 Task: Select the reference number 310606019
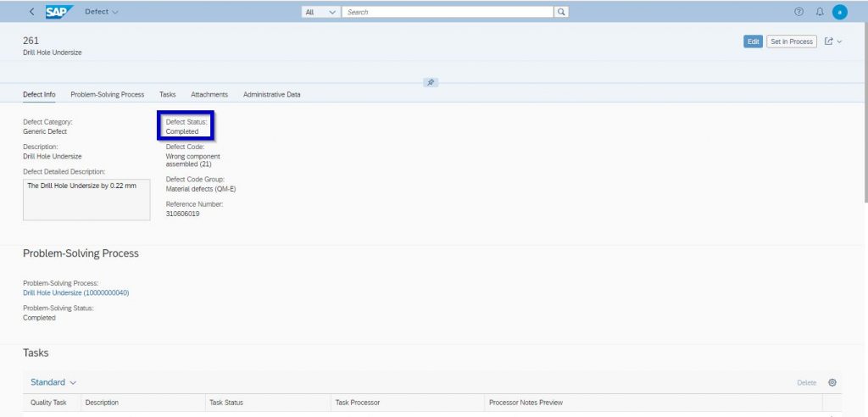click(183, 214)
